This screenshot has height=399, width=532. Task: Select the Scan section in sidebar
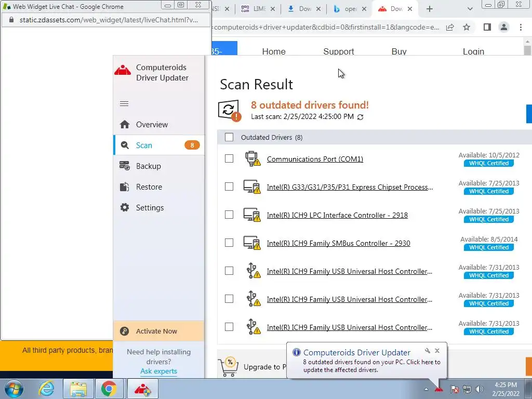tap(159, 145)
